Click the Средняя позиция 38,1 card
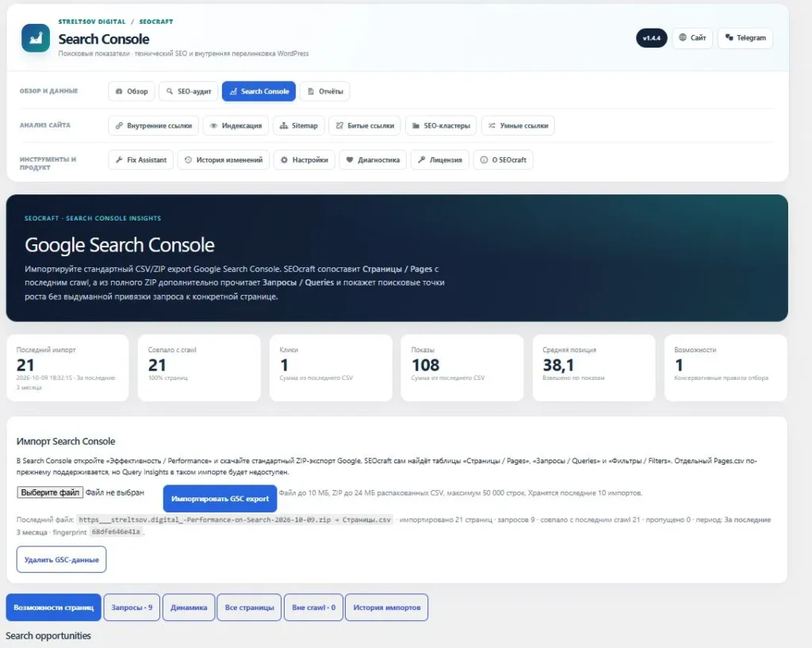This screenshot has width=812, height=648. (x=594, y=368)
